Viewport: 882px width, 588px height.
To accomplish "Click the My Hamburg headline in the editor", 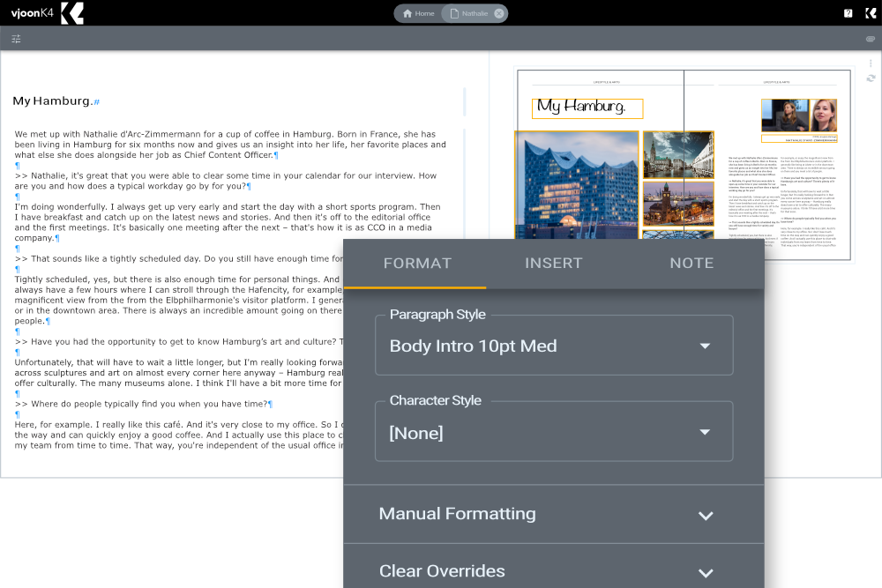I will 53,100.
